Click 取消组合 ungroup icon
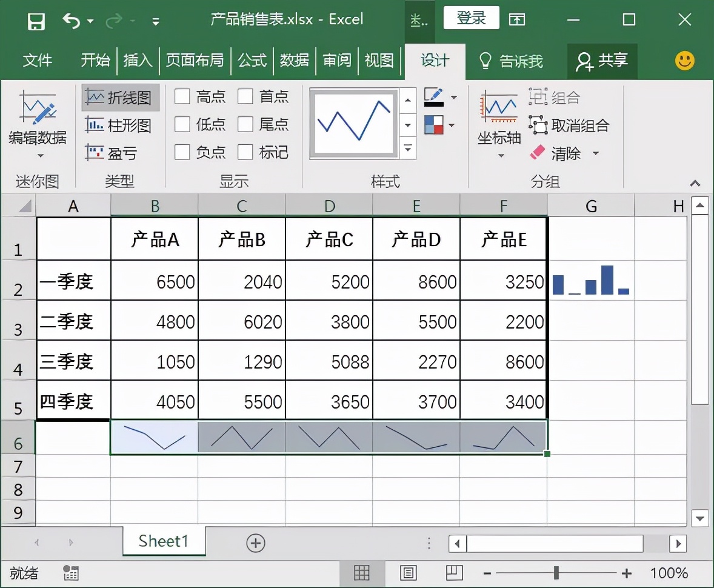This screenshot has height=588, width=714. (x=538, y=125)
